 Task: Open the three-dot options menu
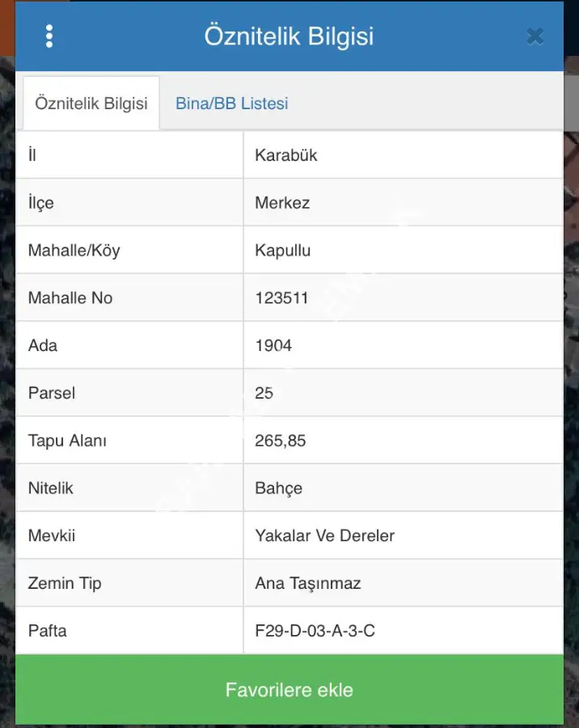49,36
